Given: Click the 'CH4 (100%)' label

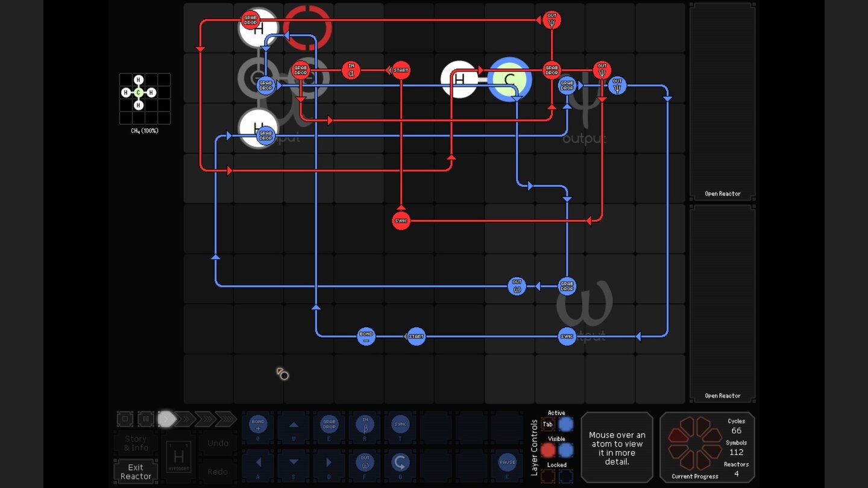Looking at the screenshot, I should point(145,131).
